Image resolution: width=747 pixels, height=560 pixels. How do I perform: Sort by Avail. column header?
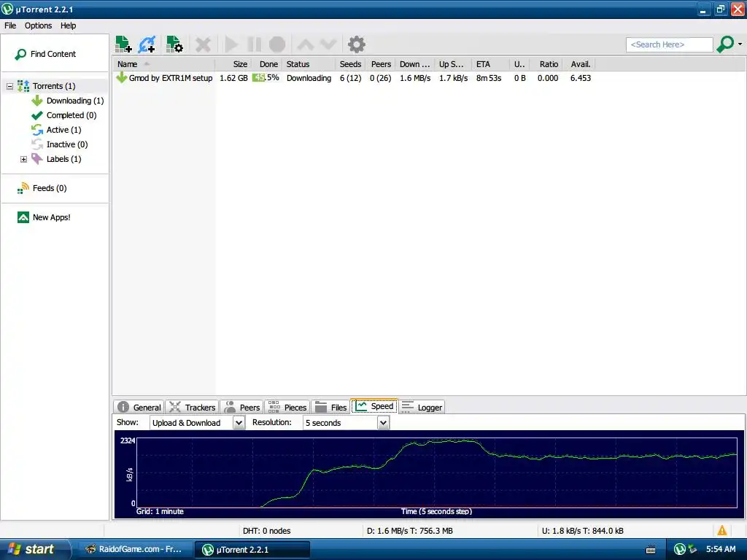tap(579, 64)
